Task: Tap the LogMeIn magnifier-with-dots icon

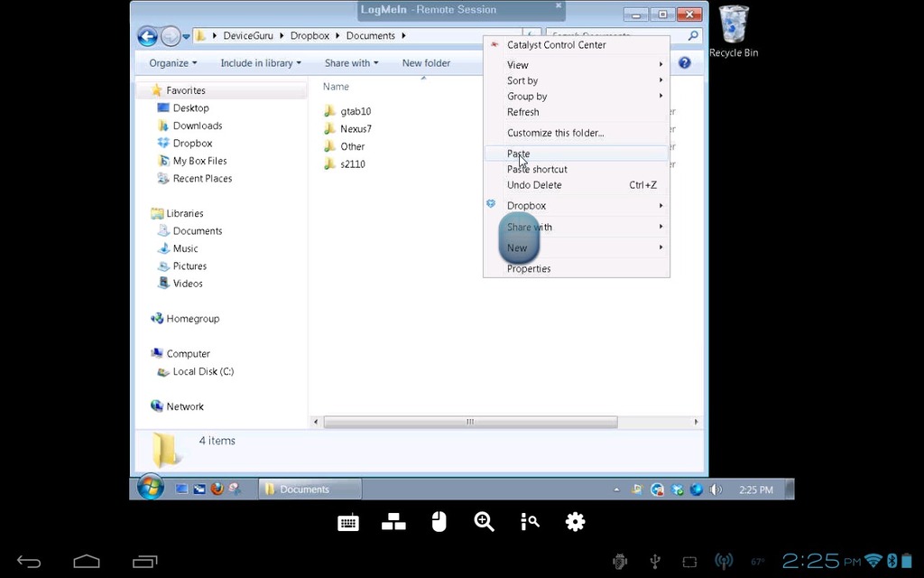Action: click(530, 522)
